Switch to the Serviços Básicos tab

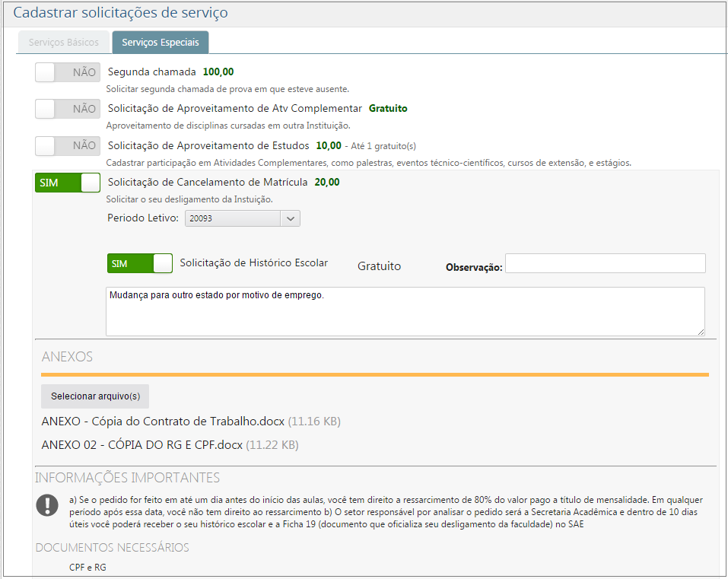64,43
